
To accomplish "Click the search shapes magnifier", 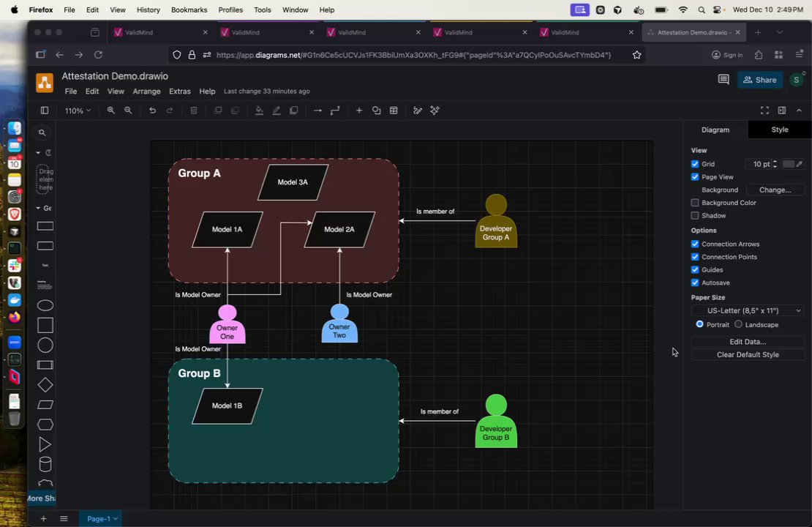I will [42, 132].
